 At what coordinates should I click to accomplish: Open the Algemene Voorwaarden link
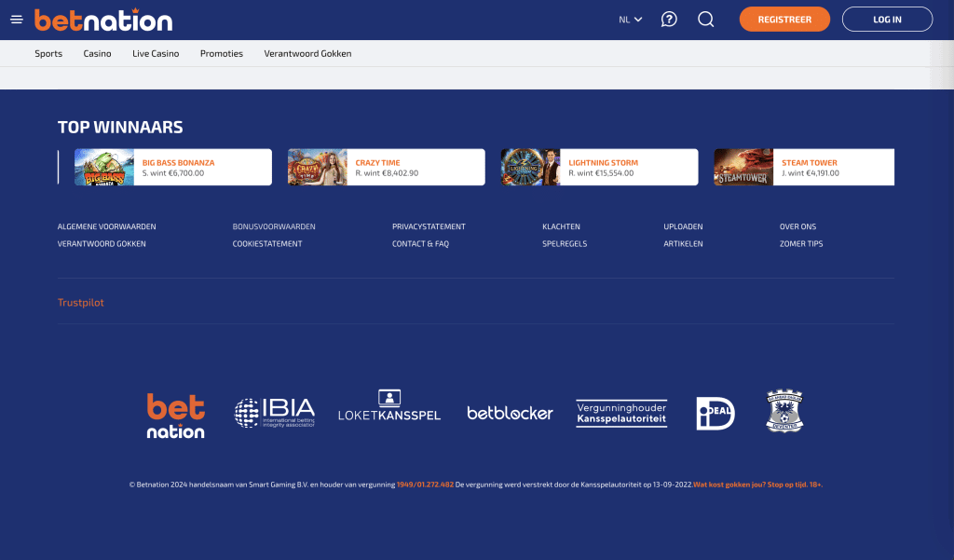pyautogui.click(x=106, y=226)
